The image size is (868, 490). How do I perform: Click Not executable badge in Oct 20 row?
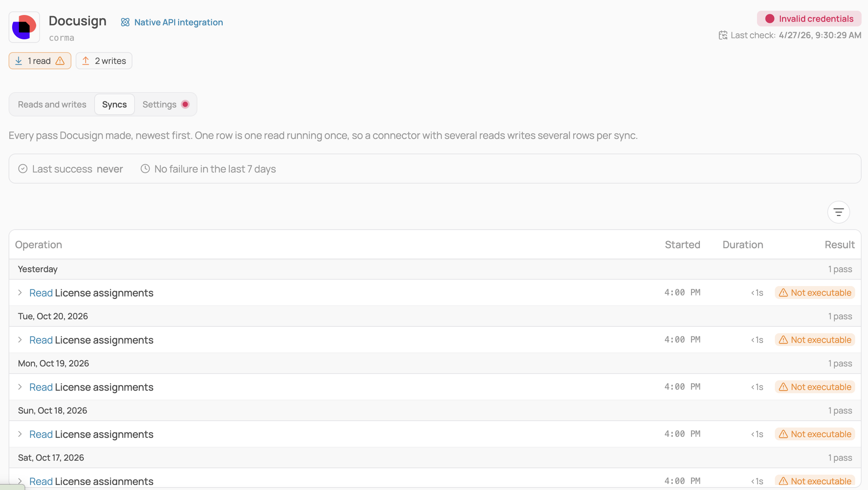pos(815,340)
